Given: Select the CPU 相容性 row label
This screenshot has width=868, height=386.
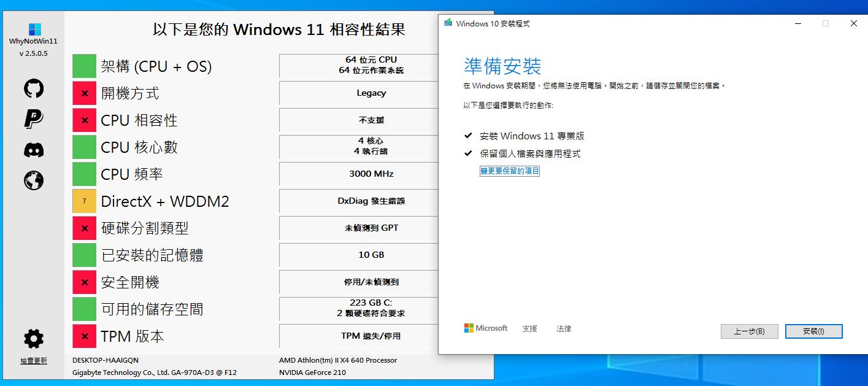Looking at the screenshot, I should pos(139,120).
